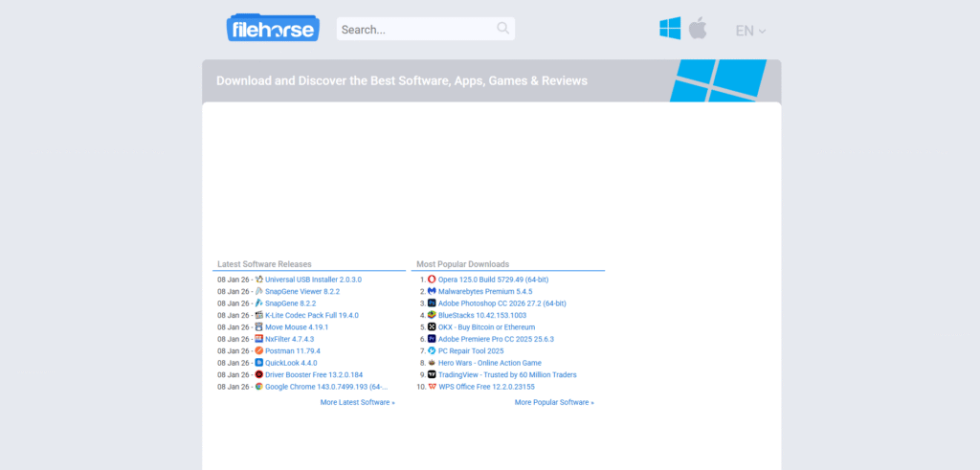Click the NxFilter icon
980x470 pixels.
point(258,339)
